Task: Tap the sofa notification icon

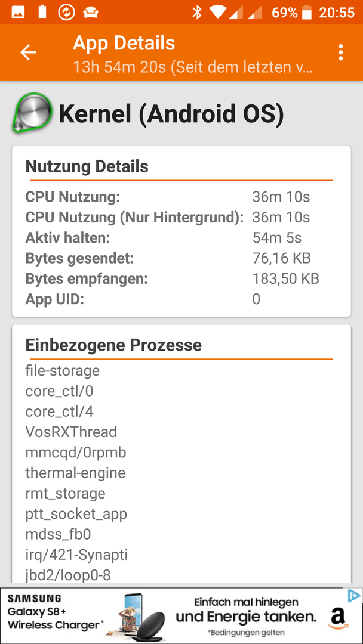Action: [x=91, y=13]
